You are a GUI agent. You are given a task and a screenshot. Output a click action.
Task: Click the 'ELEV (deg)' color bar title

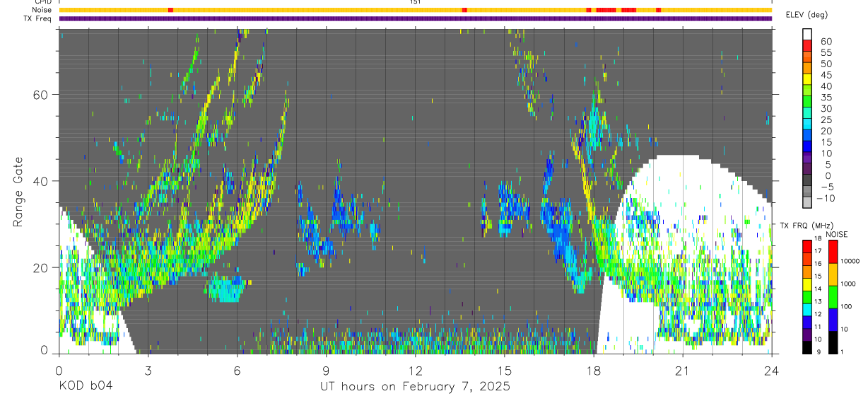click(807, 15)
